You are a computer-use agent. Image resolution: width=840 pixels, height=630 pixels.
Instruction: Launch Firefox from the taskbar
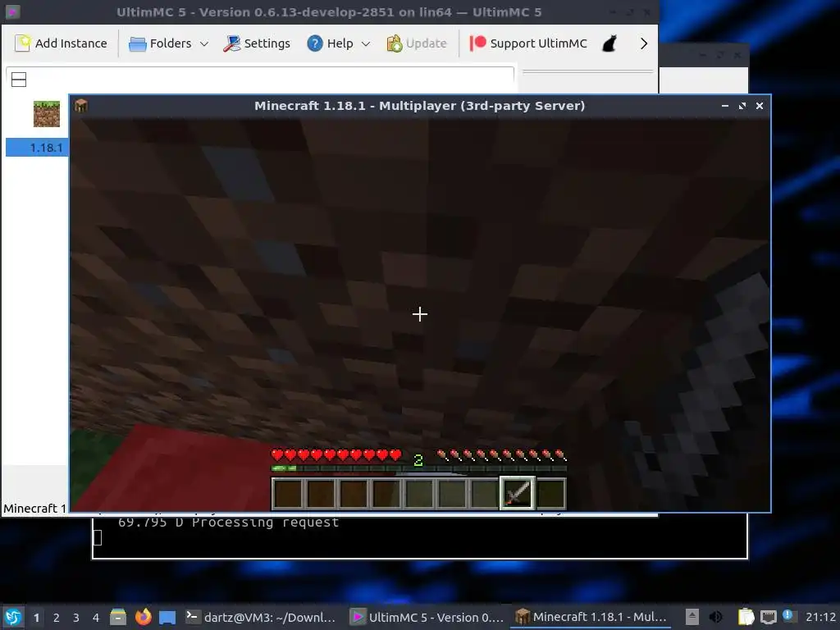[x=143, y=617]
